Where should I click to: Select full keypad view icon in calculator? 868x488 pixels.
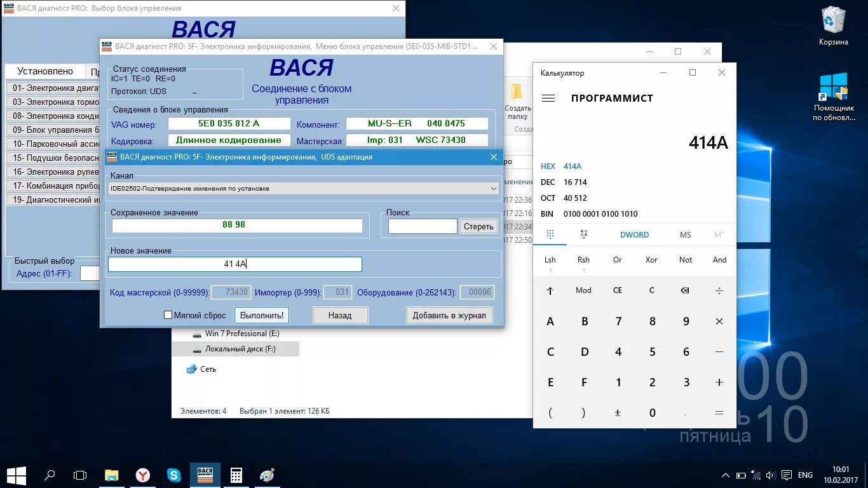(x=550, y=234)
